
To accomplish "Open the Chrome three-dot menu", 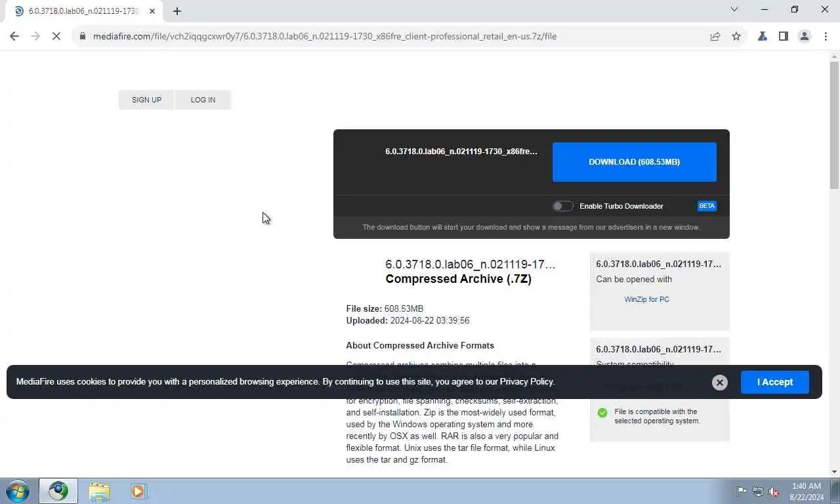I will pyautogui.click(x=825, y=36).
